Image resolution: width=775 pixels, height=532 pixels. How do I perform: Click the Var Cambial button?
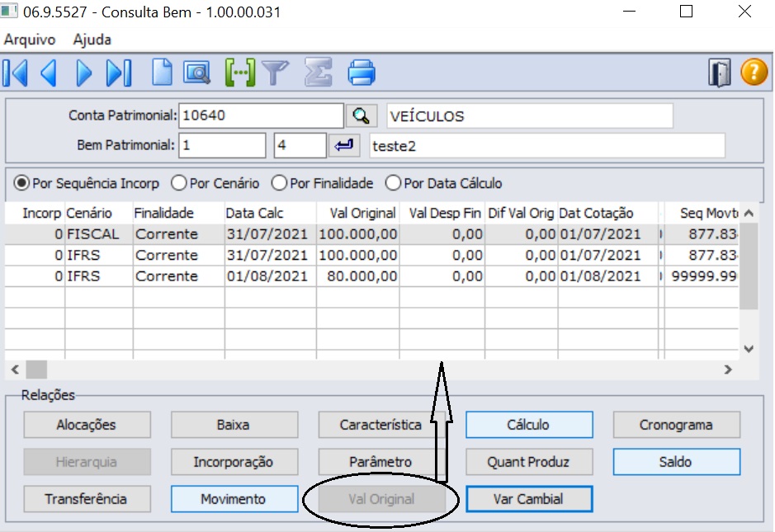(529, 499)
